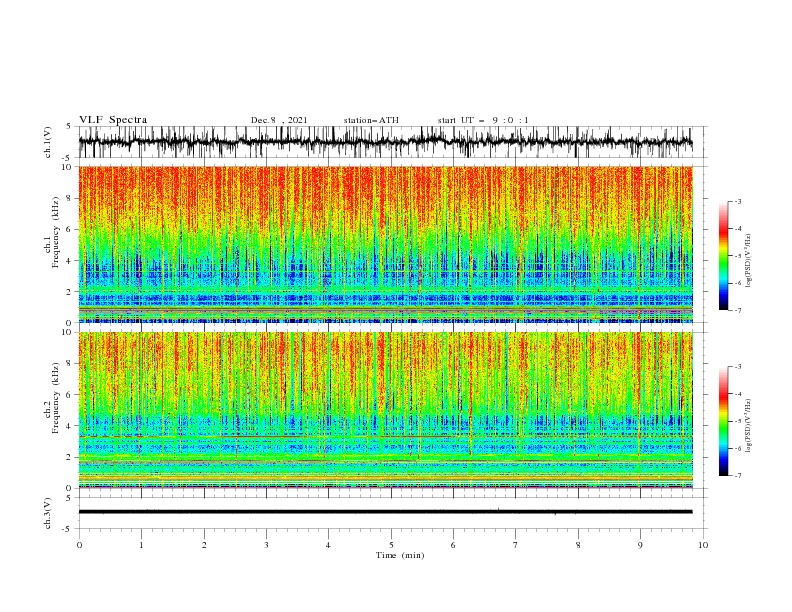Click the ch.1 spectrogram color scale bar
Screen dimensions: 792x612
point(723,256)
